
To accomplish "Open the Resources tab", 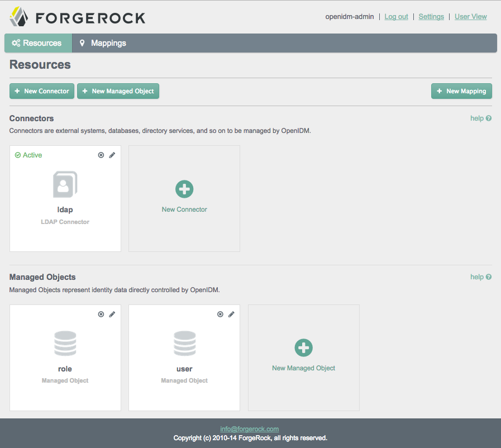I will pyautogui.click(x=39, y=43).
